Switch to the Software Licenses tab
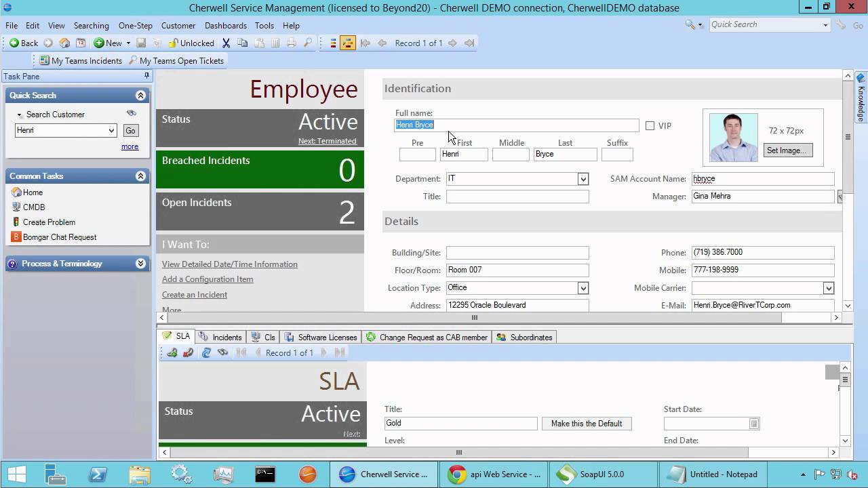The image size is (868, 488). (321, 337)
